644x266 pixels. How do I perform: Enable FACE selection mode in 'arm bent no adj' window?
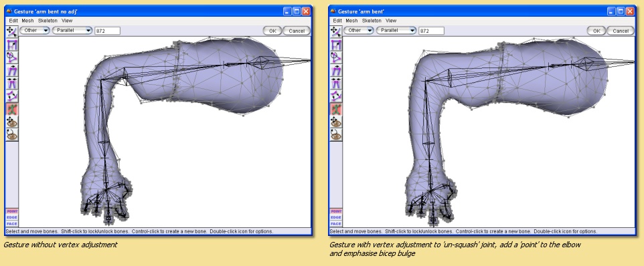[12, 224]
